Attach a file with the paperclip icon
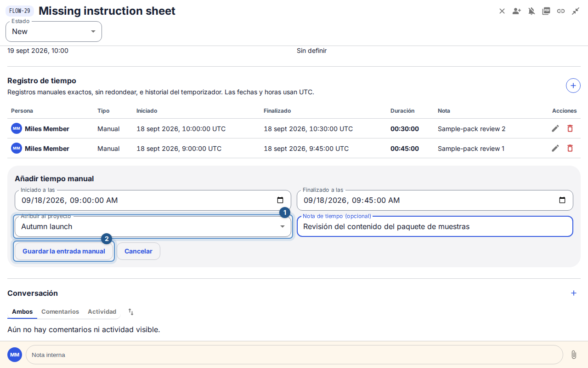588x368 pixels. [574, 355]
